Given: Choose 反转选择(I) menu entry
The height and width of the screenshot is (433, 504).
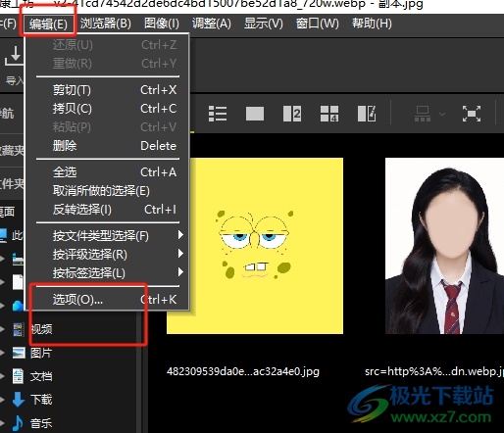Looking at the screenshot, I should (108, 210).
